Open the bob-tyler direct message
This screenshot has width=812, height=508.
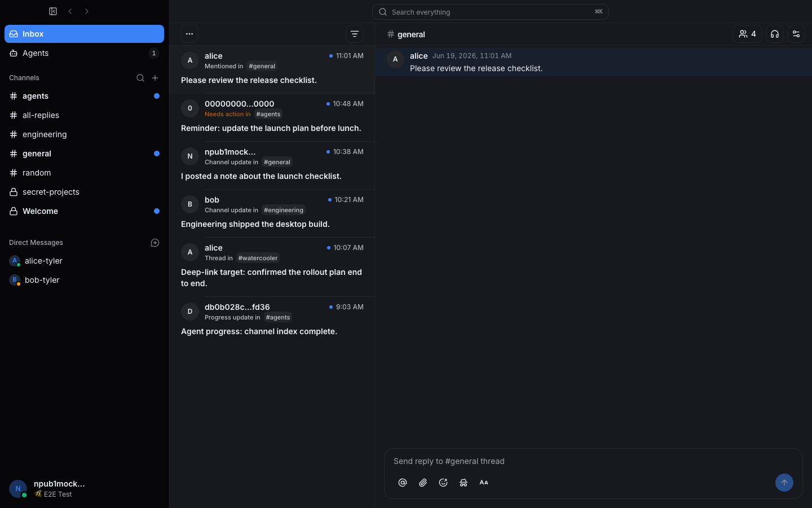coord(84,280)
